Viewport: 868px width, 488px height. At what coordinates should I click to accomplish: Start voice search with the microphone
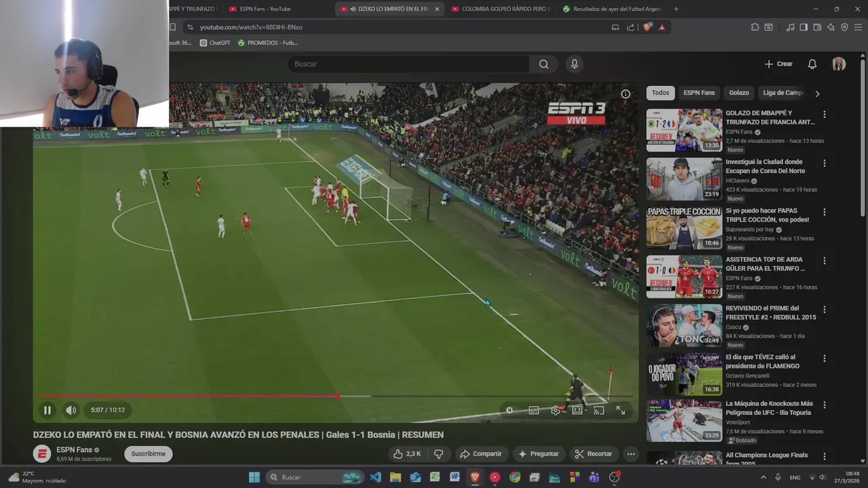pos(574,64)
